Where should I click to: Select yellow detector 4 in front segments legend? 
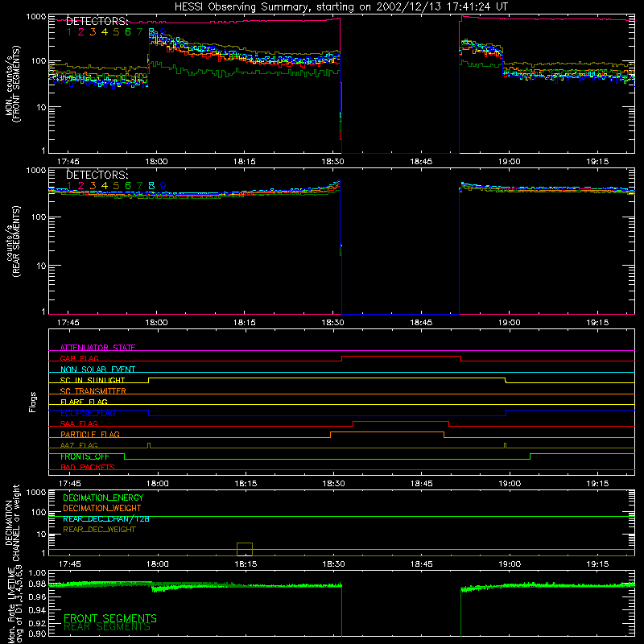point(105,32)
